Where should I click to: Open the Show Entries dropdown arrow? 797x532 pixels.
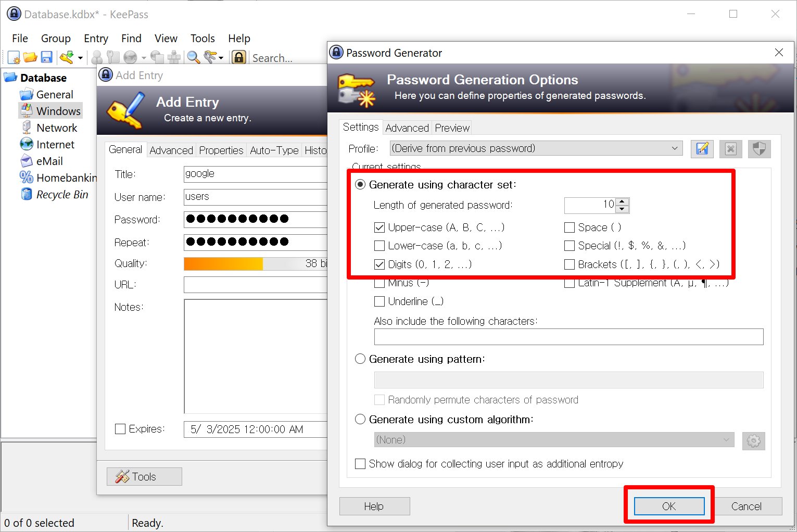point(221,58)
